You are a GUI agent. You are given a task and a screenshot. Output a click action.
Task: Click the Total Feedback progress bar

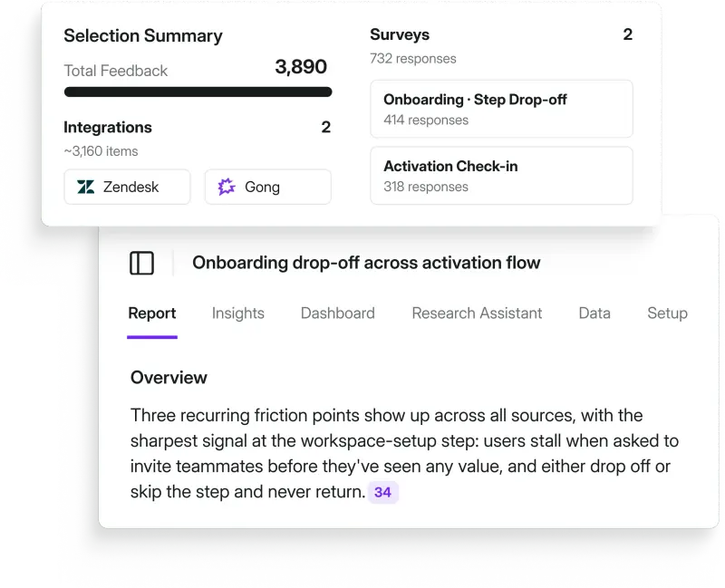point(198,92)
